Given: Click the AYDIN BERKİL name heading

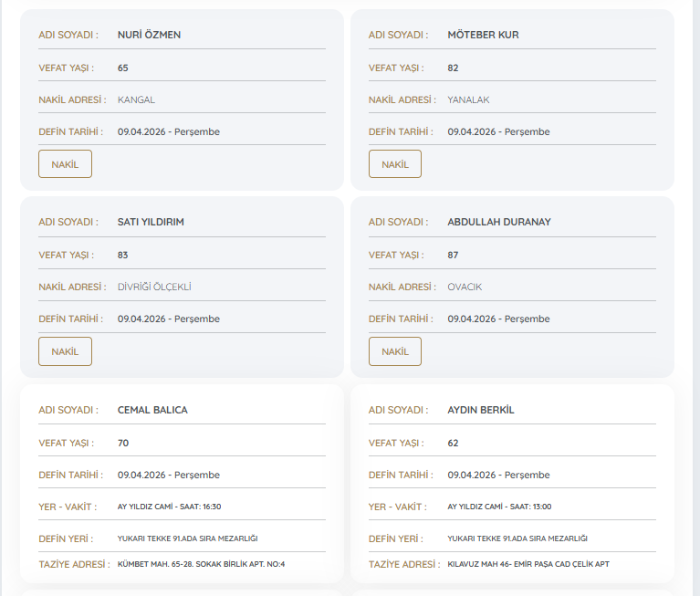Looking at the screenshot, I should [481, 410].
